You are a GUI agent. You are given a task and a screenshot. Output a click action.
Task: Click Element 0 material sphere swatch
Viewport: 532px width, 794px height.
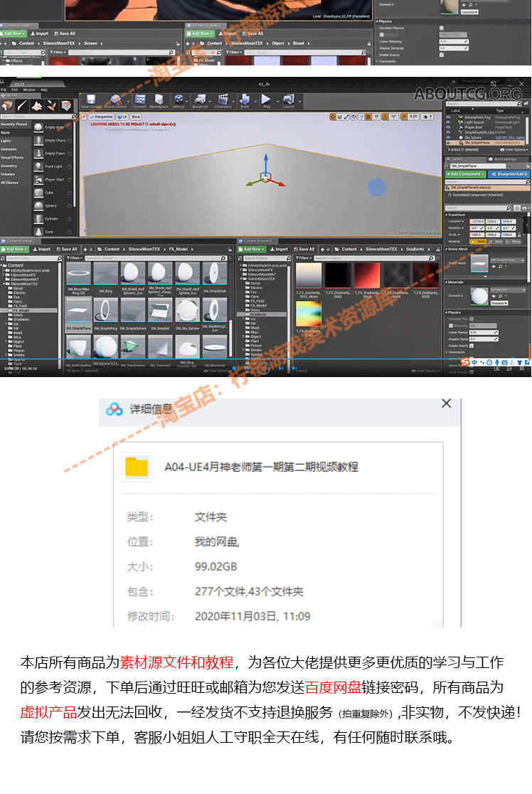[479, 296]
